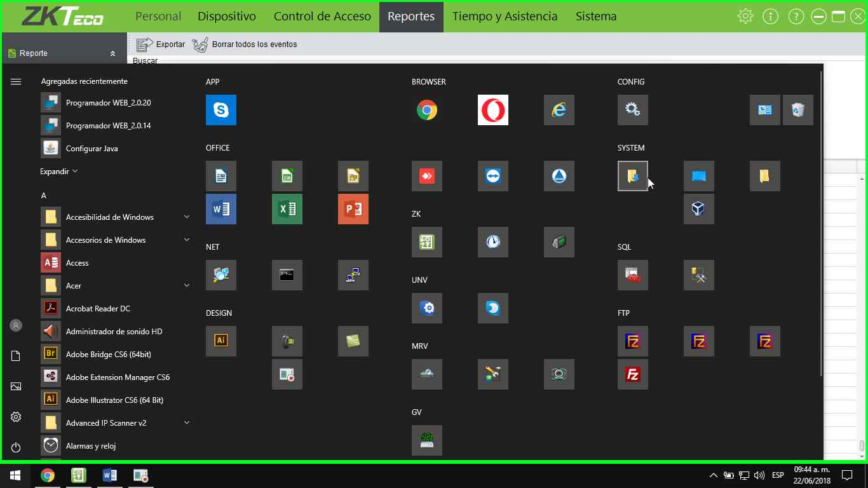Open the PuTTY tile in NET group
The image size is (868, 488).
point(353,275)
